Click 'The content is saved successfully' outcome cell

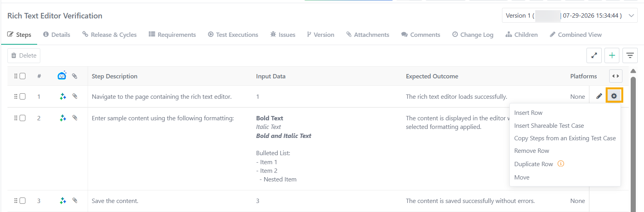[x=470, y=201]
